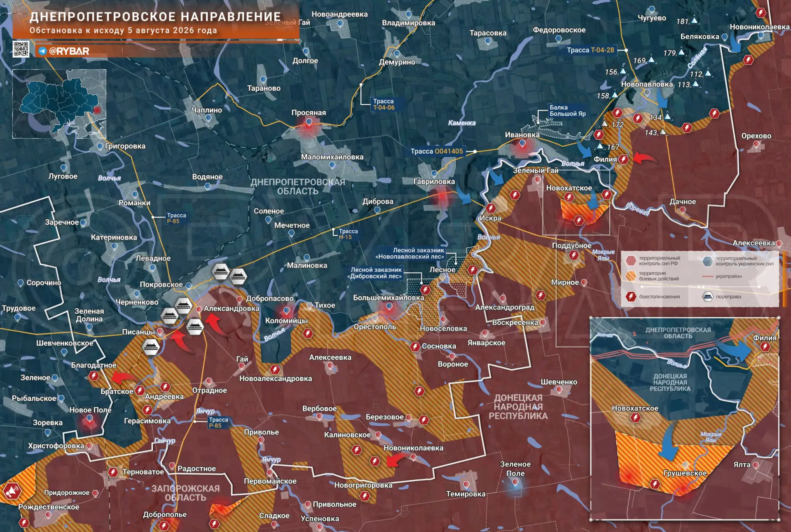The image size is (791, 532).
Task: Click the height 172 triangle marker
Action: click(x=605, y=124)
